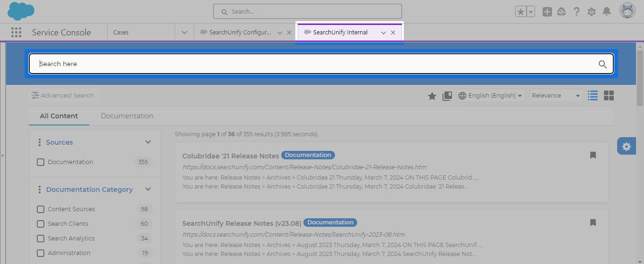The image size is (644, 264).
Task: Open the floating blue settings gear
Action: [626, 147]
